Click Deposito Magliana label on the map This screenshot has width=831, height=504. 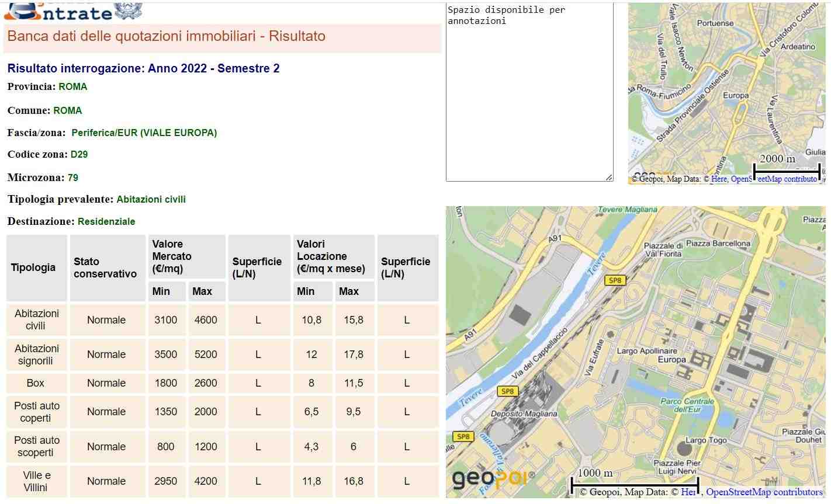pyautogui.click(x=524, y=413)
